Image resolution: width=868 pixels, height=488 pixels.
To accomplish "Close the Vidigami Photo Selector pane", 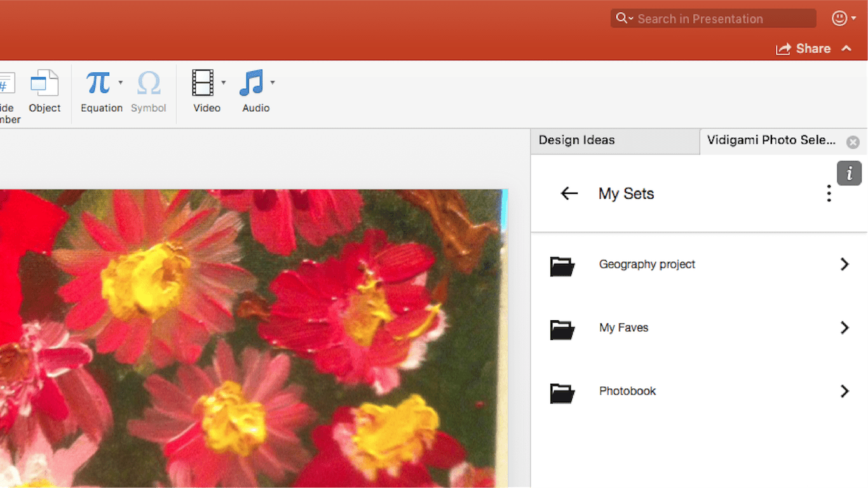I will (853, 142).
